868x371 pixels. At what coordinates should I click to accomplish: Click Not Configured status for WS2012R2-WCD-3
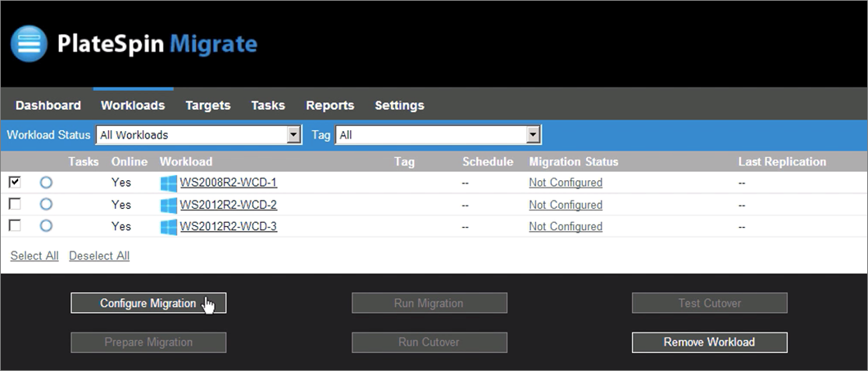(566, 226)
